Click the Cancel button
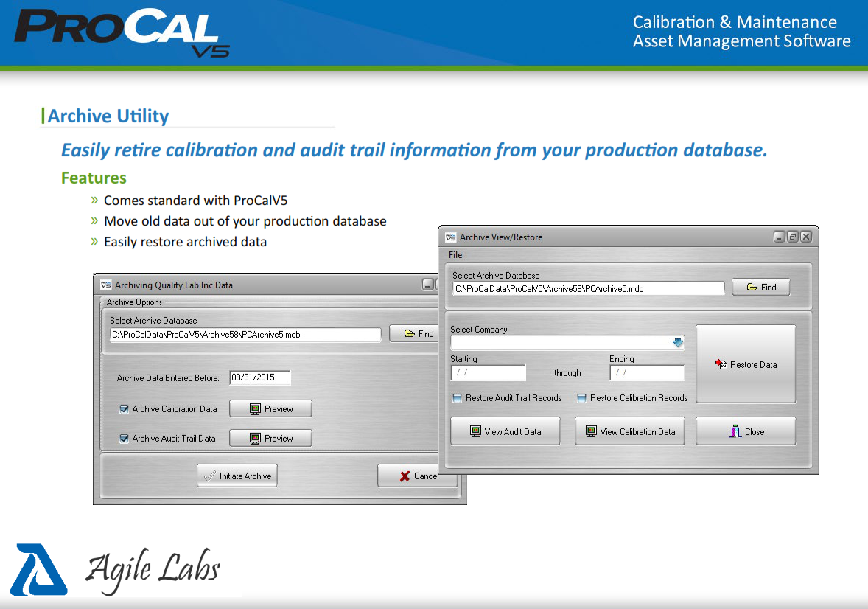Viewport: 868px width, 609px height. 416,476
